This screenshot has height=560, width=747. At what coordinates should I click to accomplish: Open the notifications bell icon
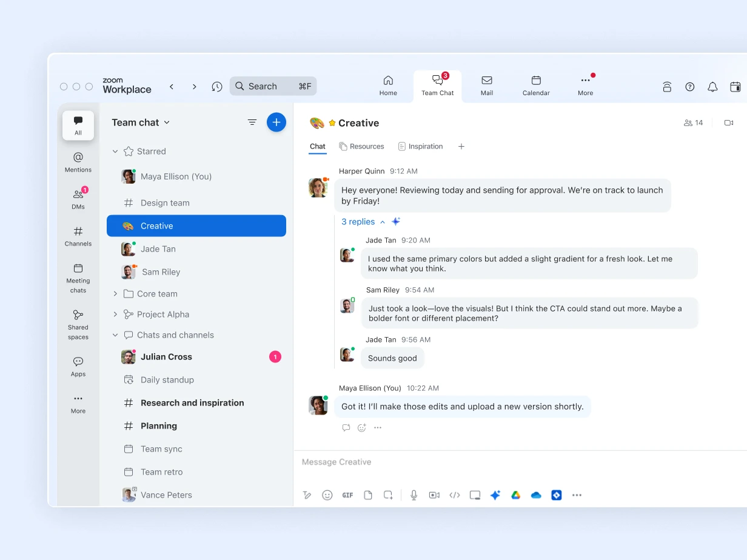tap(712, 87)
